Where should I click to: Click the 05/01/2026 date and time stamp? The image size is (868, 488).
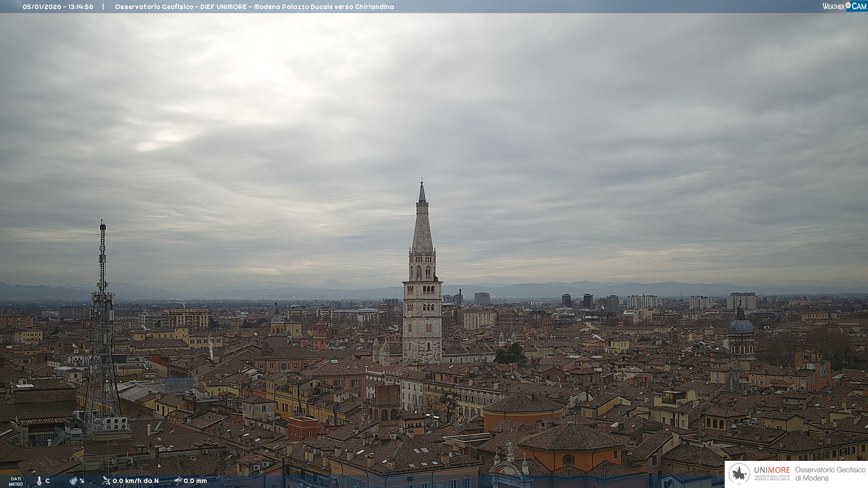58,7
